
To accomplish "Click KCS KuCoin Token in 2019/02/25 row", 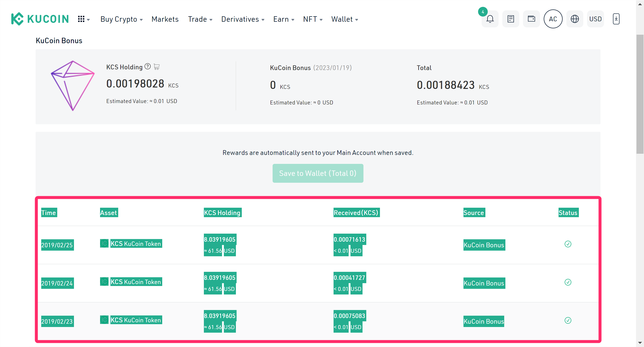I will click(136, 244).
